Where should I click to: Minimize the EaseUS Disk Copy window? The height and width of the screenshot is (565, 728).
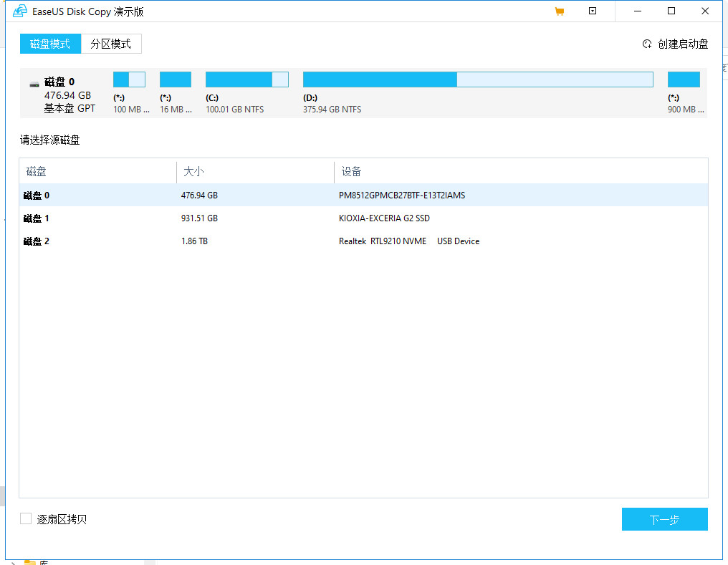(x=638, y=11)
